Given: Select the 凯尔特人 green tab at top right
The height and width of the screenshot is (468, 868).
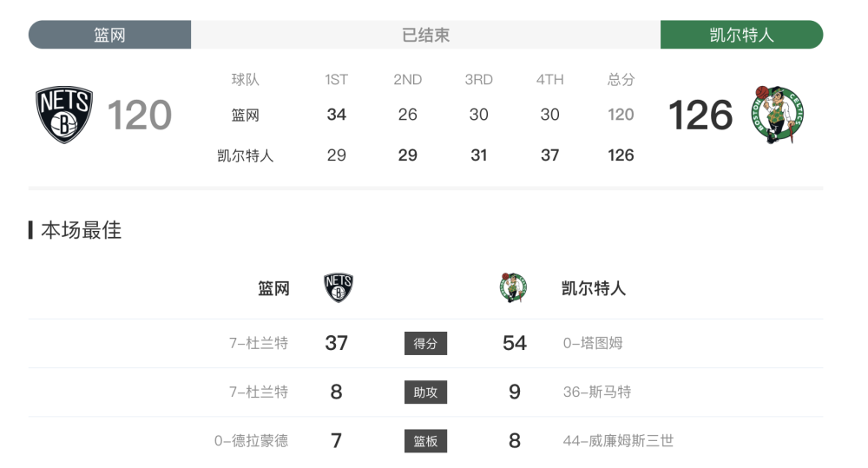Looking at the screenshot, I should click(x=741, y=35).
